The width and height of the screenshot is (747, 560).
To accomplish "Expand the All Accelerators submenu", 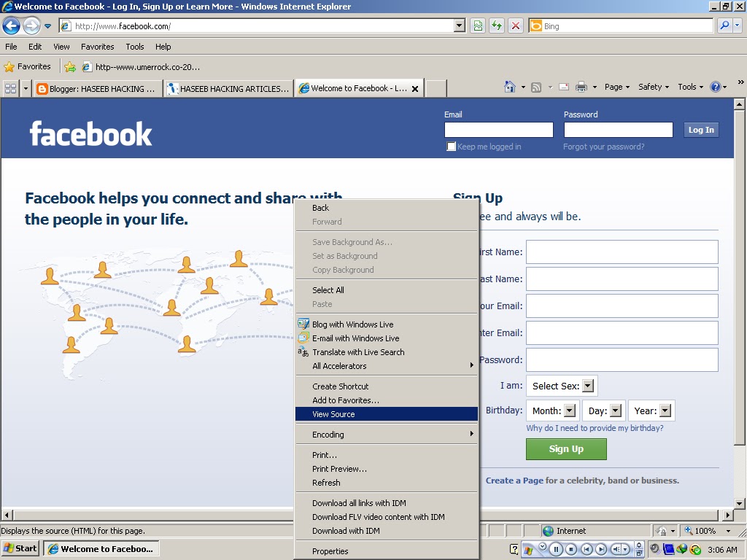I will coord(387,366).
